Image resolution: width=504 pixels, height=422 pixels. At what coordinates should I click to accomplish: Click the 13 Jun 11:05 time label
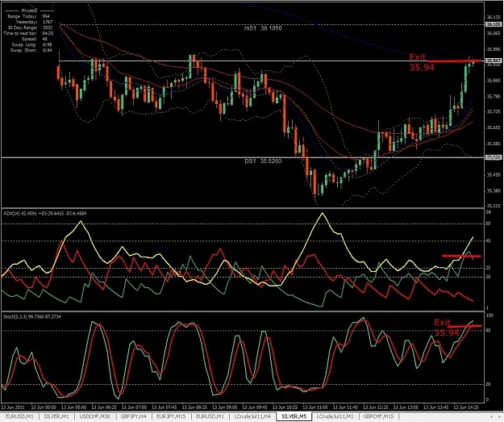(x=315, y=407)
